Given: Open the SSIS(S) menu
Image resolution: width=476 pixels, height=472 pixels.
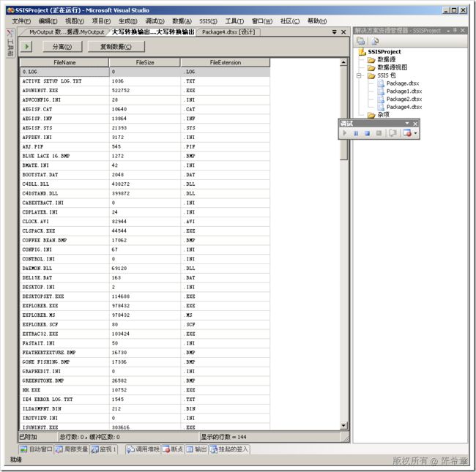Looking at the screenshot, I should point(208,21).
